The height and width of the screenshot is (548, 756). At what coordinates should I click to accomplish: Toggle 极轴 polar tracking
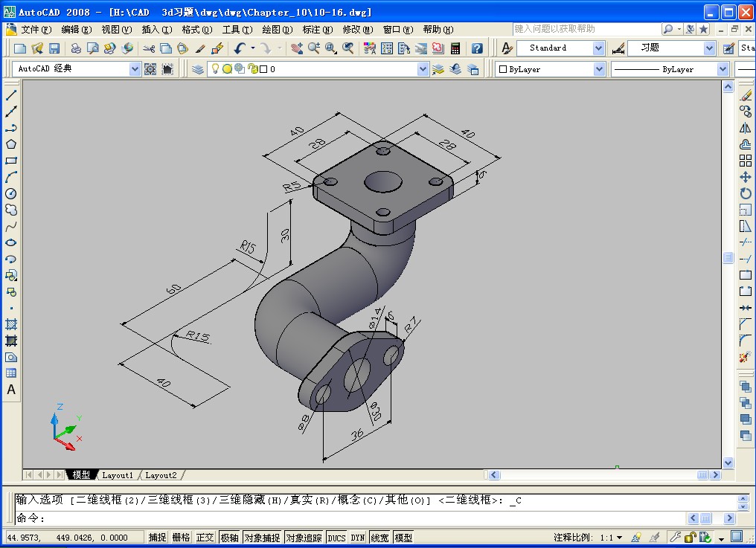click(x=229, y=538)
